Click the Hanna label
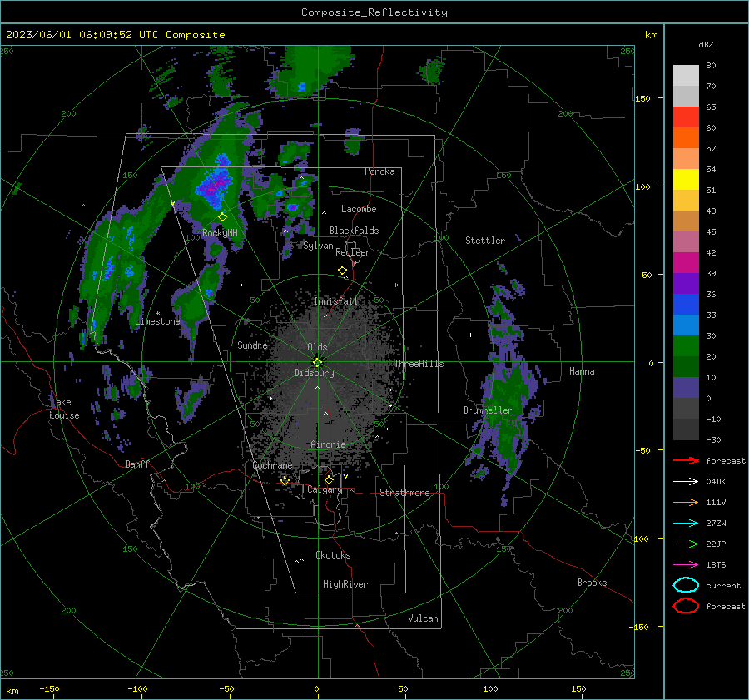This screenshot has height=700, width=749. (x=582, y=371)
